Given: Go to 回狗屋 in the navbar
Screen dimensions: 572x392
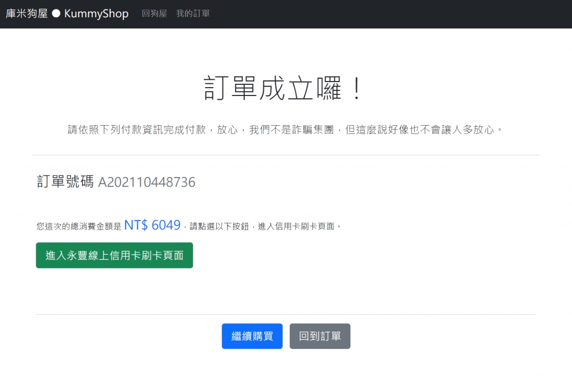Looking at the screenshot, I should tap(154, 13).
